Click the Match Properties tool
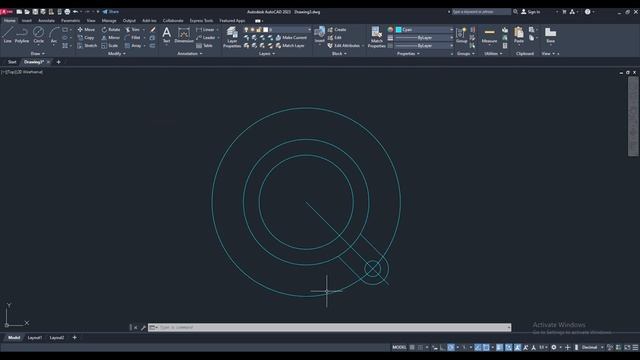 point(376,37)
